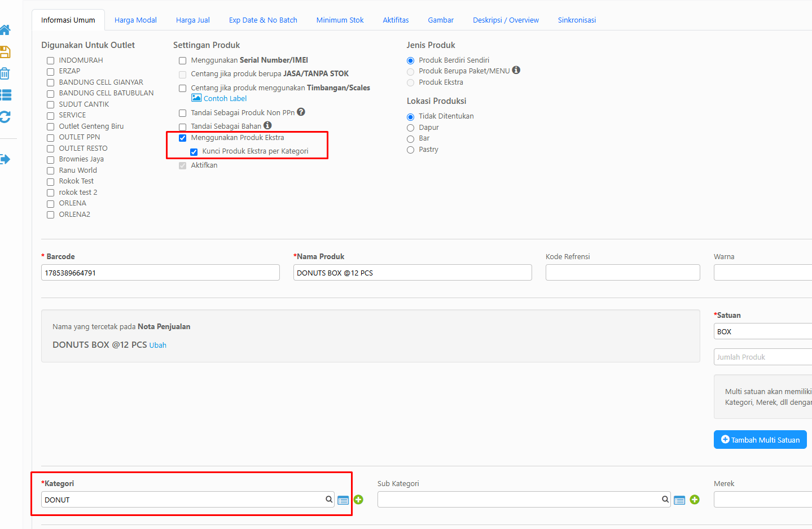The height and width of the screenshot is (529, 812).
Task: Open the Aktifitas tab
Action: [396, 20]
